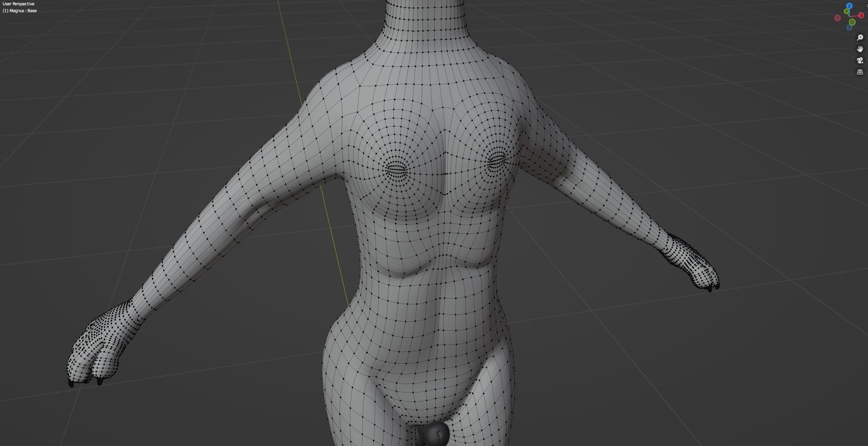Click the unlabeled green negative Y gizmo ball
Image resolution: width=868 pixels, height=446 pixels.
click(852, 22)
